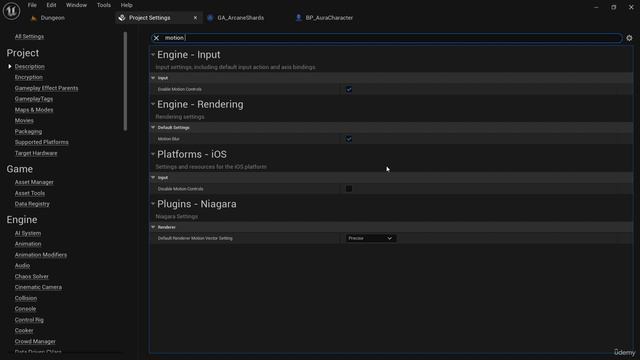Open the Chaos Solver settings
Viewport: 640px width, 360px height.
tap(31, 276)
